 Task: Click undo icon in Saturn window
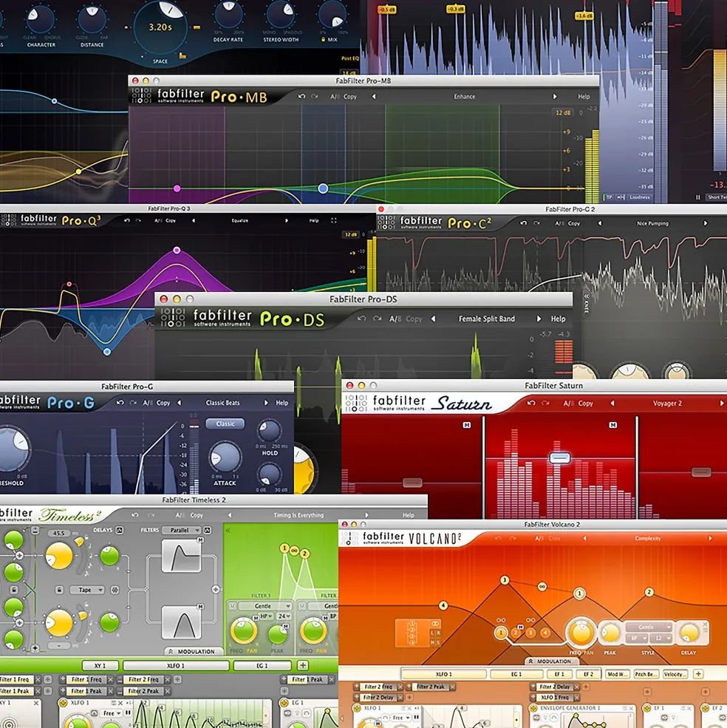(531, 403)
